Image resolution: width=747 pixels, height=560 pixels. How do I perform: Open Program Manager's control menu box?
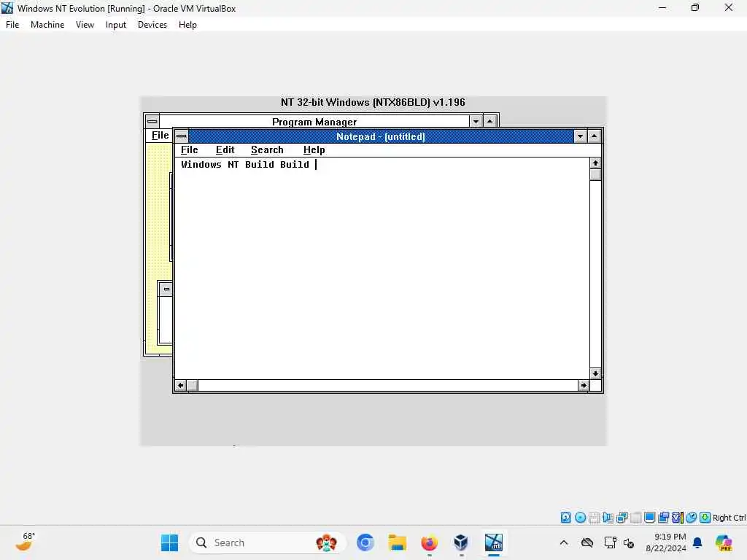pyautogui.click(x=152, y=121)
